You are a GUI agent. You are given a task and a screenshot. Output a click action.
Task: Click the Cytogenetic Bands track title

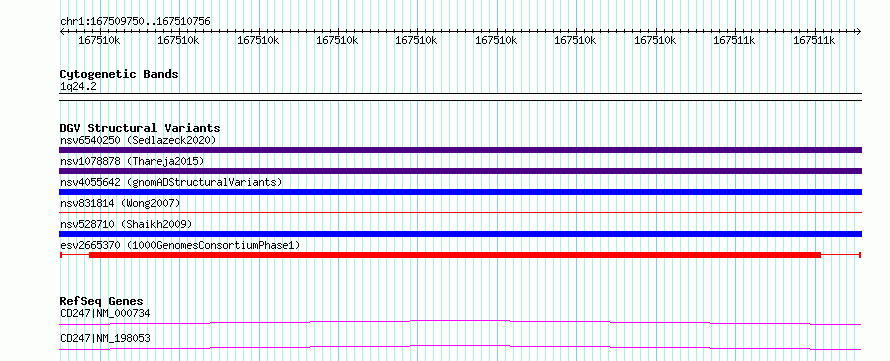[x=119, y=74]
